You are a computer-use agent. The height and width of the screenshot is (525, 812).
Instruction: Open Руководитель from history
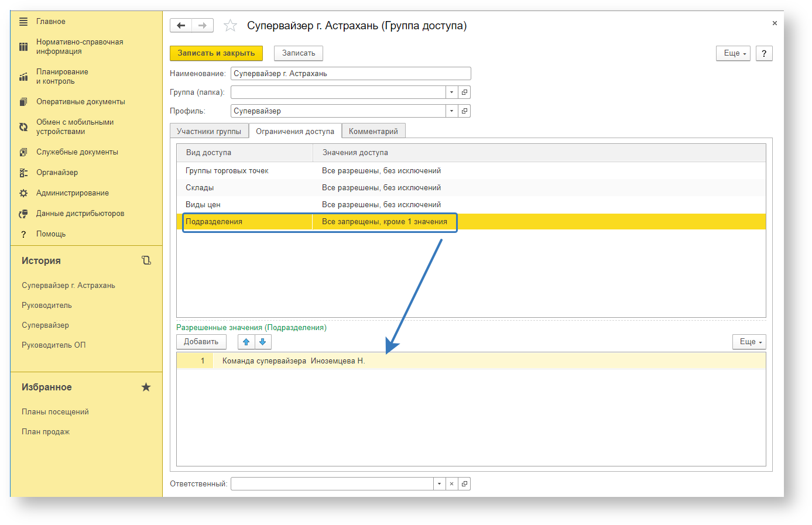point(47,306)
